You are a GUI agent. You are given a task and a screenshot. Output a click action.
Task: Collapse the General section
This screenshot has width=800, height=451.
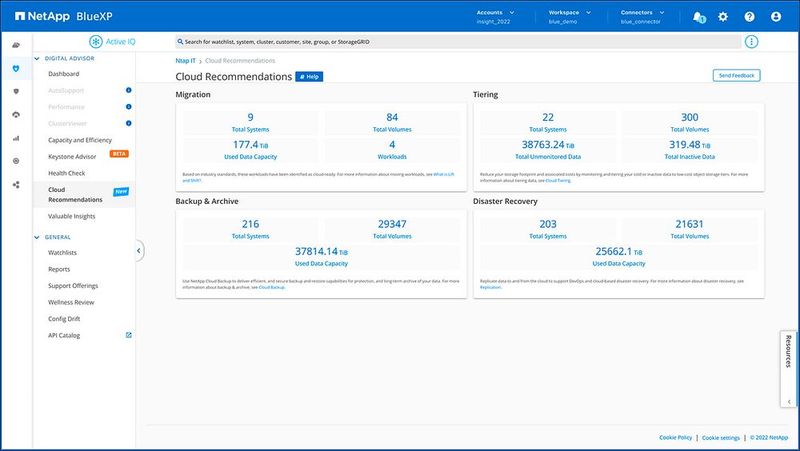click(37, 237)
